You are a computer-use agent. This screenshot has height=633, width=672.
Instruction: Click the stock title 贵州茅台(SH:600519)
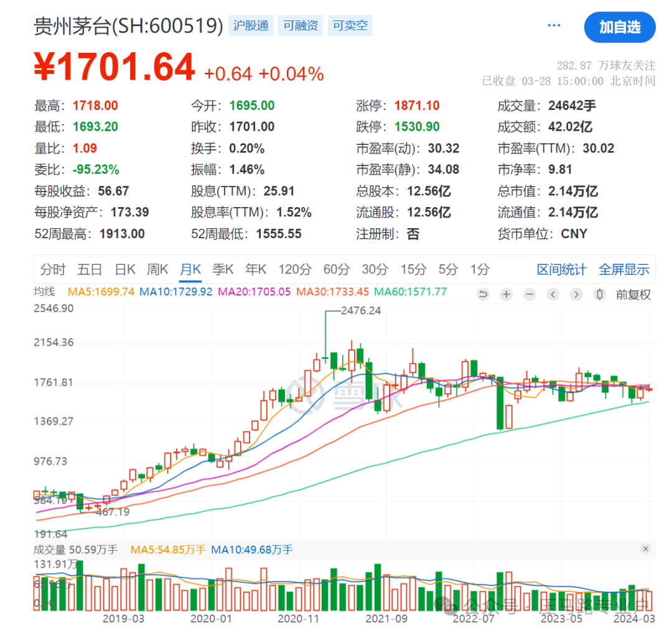129,25
